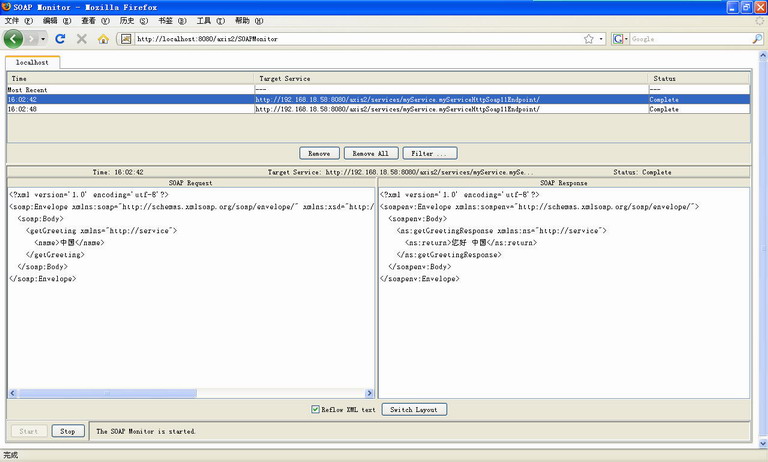Click SOAP Request scrollbar left arrow
The height and width of the screenshot is (462, 768).
pos(13,393)
